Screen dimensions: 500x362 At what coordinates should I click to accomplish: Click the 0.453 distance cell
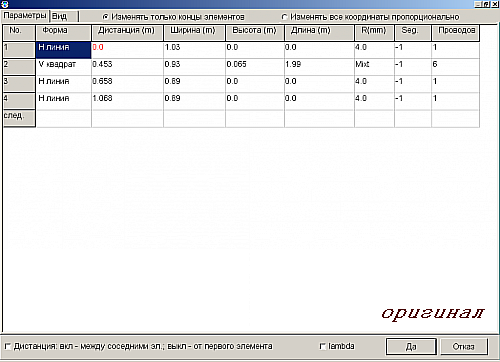tap(127, 67)
